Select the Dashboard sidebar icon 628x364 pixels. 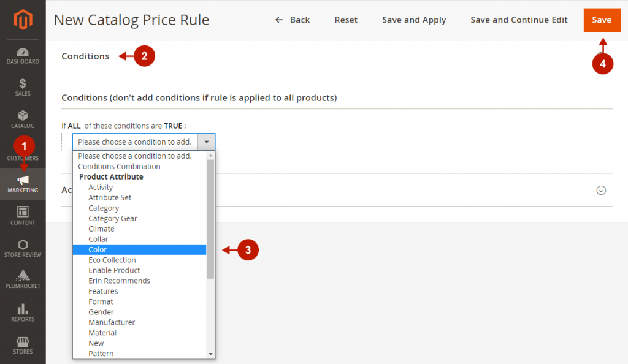tap(23, 53)
